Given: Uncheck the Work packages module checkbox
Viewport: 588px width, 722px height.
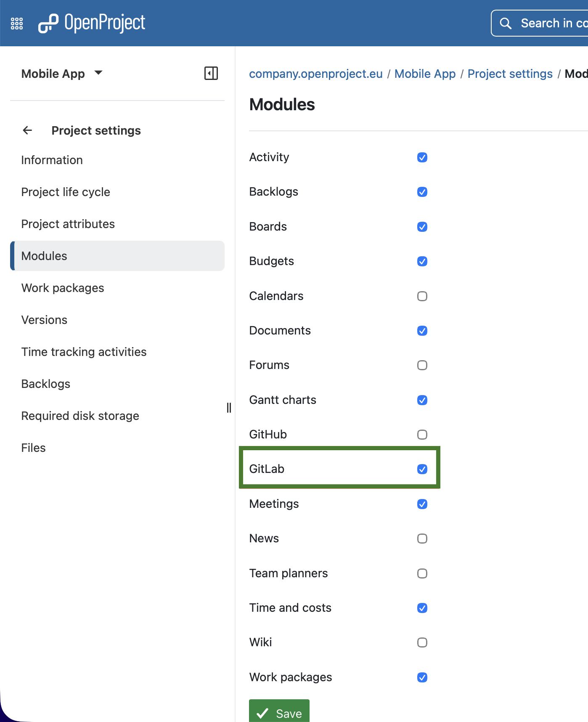Looking at the screenshot, I should pos(422,677).
